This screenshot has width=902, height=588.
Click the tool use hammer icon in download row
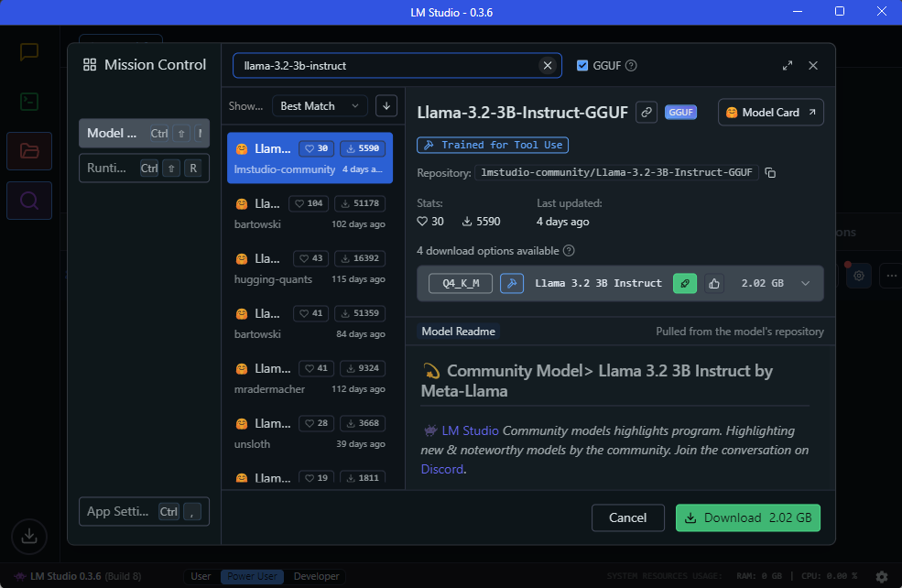pyautogui.click(x=511, y=283)
